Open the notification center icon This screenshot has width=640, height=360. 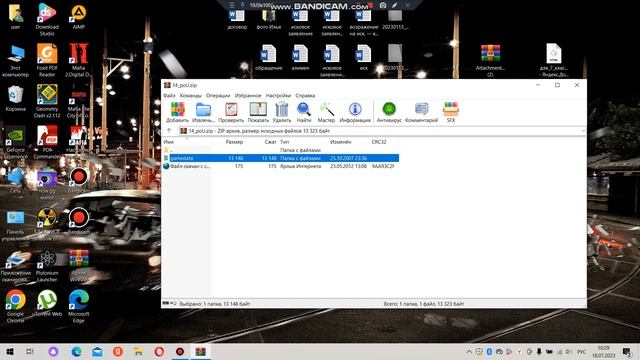coord(627,351)
